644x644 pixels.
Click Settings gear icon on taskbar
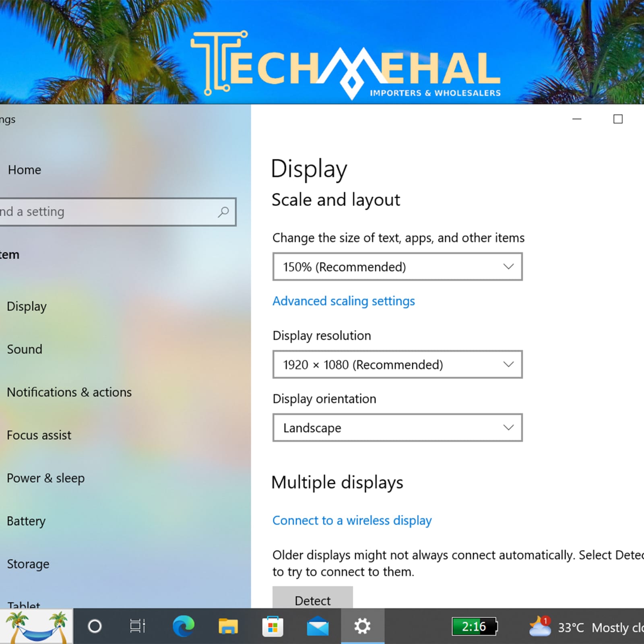click(362, 626)
